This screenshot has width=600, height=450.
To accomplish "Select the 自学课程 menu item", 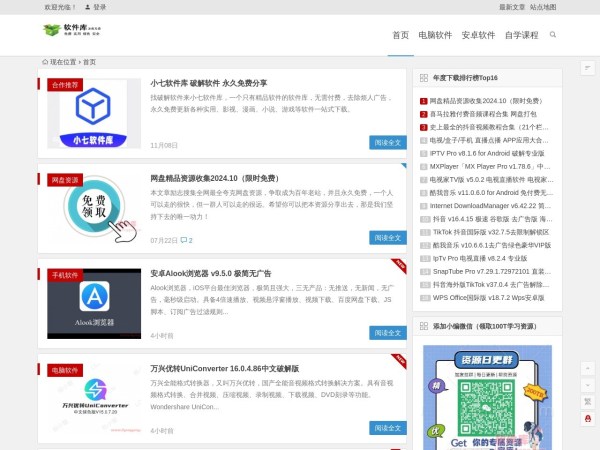I will [x=521, y=35].
